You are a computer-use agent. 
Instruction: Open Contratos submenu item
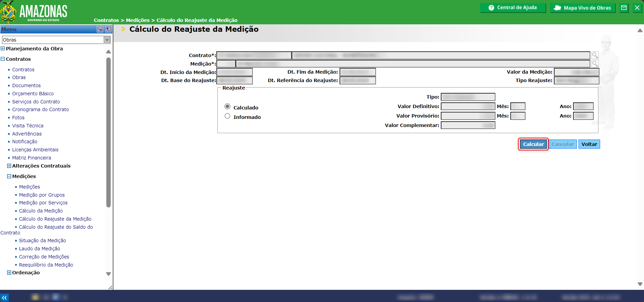tap(23, 70)
